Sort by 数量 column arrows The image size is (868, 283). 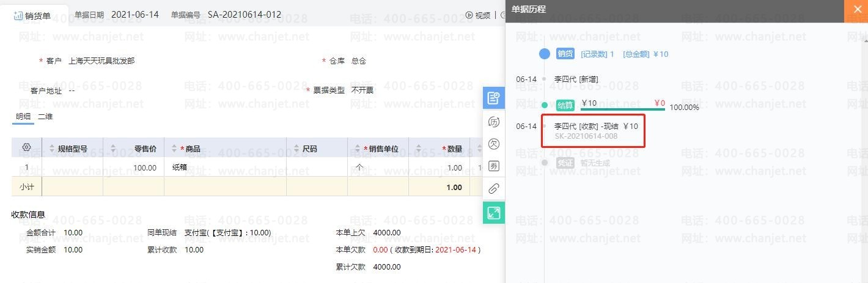pos(418,149)
